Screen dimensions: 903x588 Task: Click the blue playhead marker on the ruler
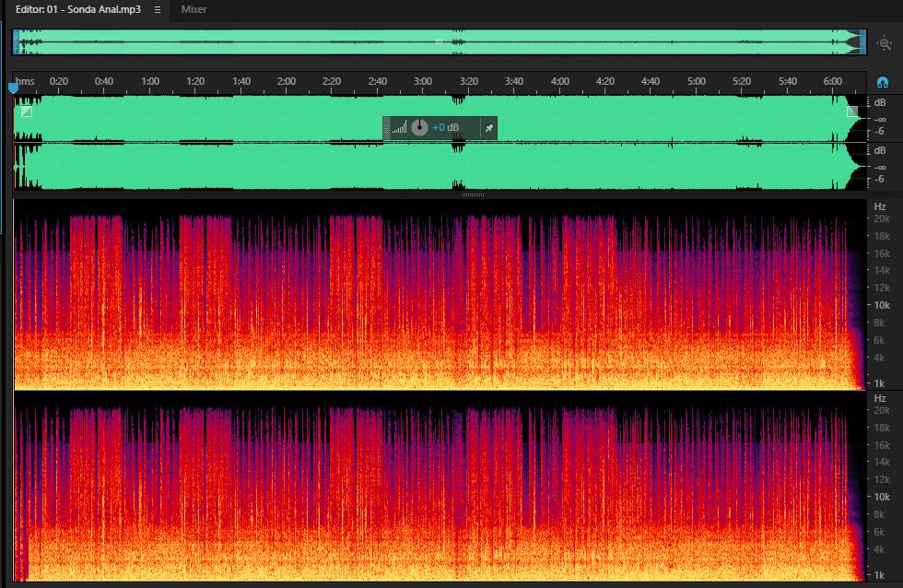[13, 88]
